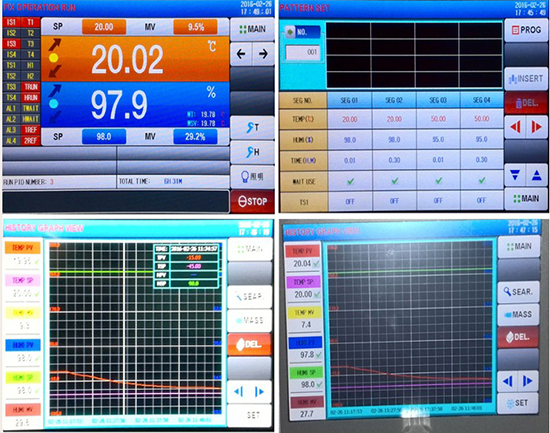Select pattern number field 001
Screen dimensions: 550x433
click(x=303, y=52)
